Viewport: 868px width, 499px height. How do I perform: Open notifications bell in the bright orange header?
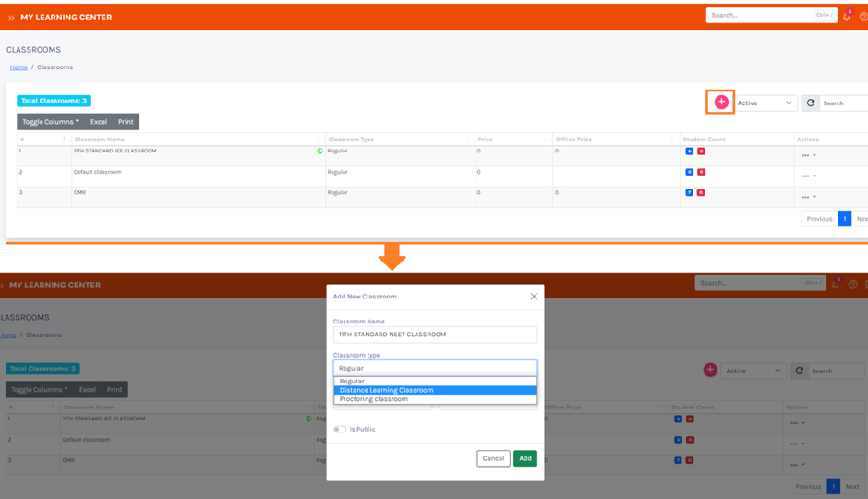(847, 16)
